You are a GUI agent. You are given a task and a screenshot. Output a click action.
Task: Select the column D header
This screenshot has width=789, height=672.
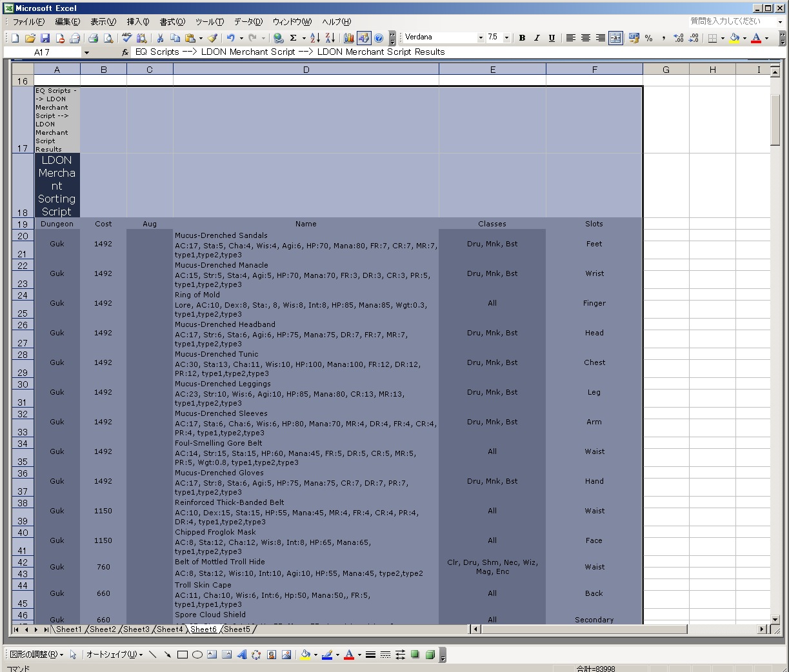(x=306, y=70)
